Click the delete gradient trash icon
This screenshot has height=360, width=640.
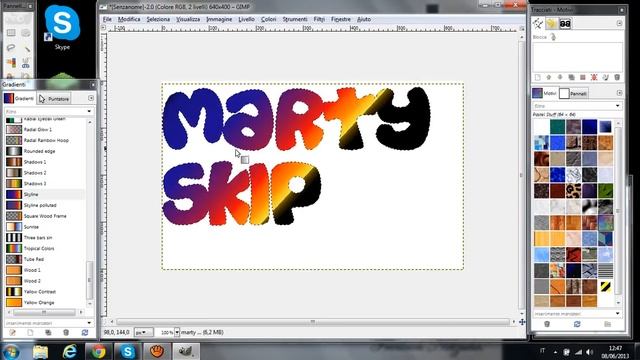(66, 333)
